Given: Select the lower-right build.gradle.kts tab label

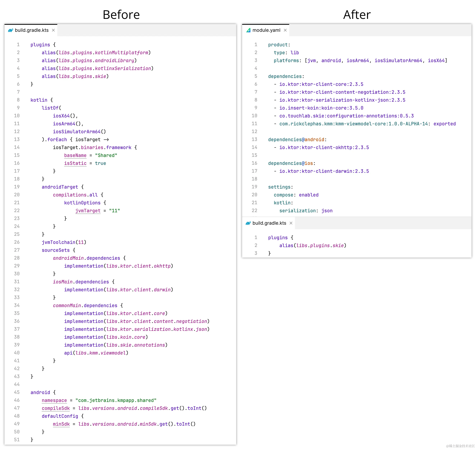Looking at the screenshot, I should [269, 223].
